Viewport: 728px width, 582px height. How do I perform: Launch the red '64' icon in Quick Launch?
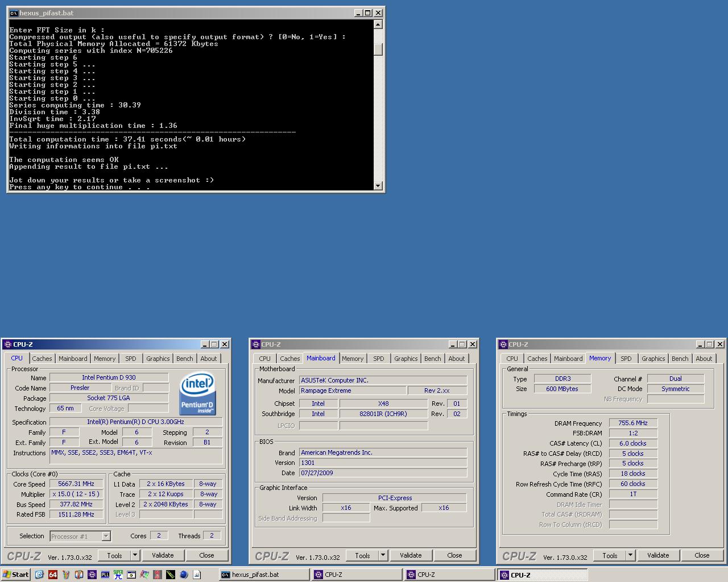52,575
